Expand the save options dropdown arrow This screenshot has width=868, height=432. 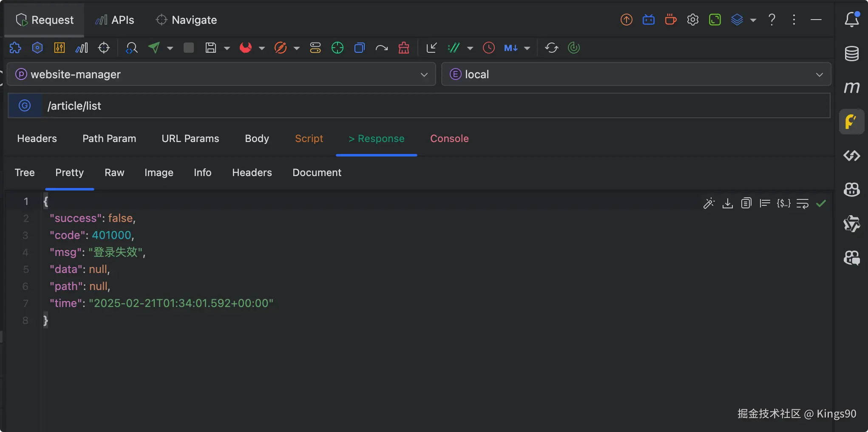(x=227, y=48)
